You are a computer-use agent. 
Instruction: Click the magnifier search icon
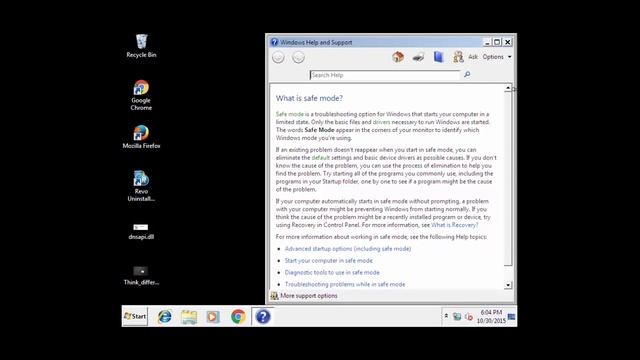point(467,75)
